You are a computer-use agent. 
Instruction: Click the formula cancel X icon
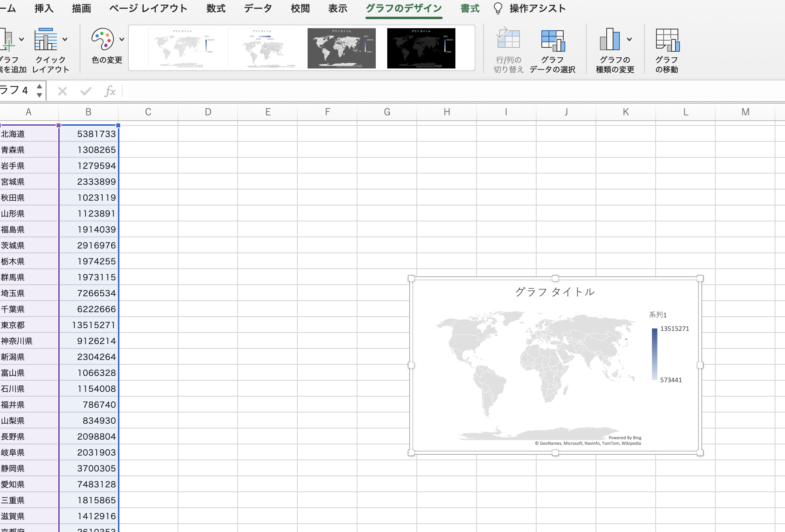click(x=62, y=91)
